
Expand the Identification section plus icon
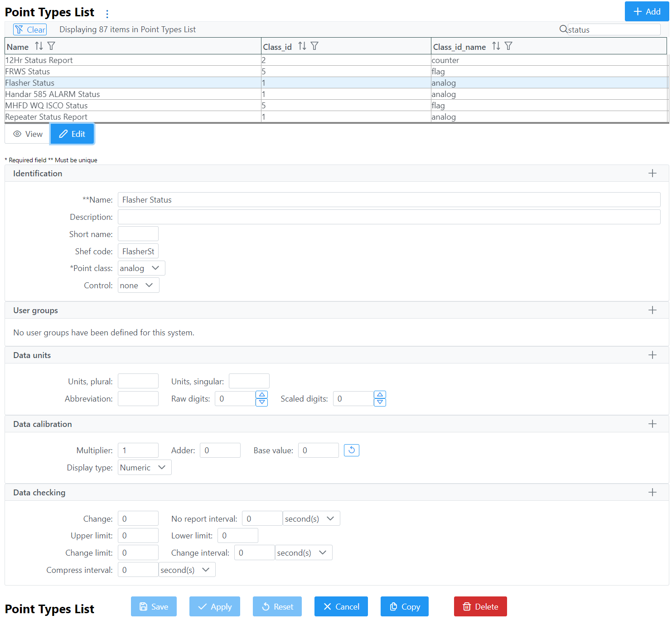coord(652,174)
